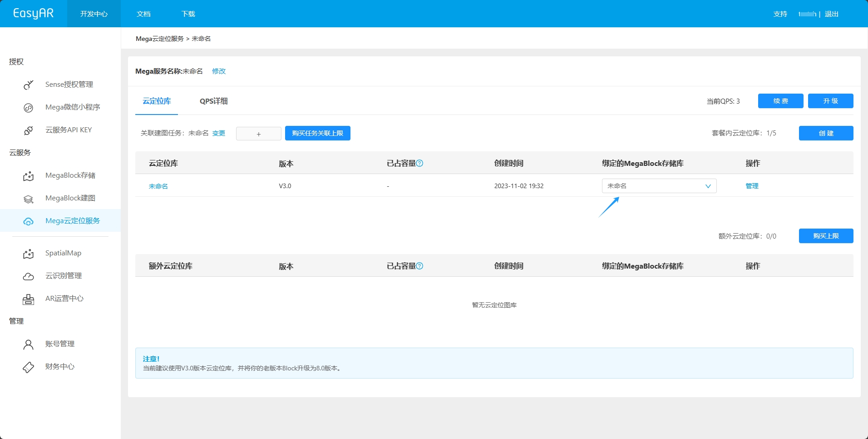Switch to the QPS详细 tab
868x439 pixels.
pyautogui.click(x=213, y=101)
